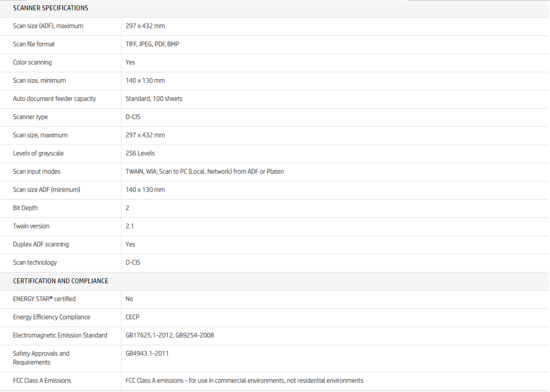Click the '256 Levels' grayscale value
This screenshot has height=392, width=550.
coord(140,153)
